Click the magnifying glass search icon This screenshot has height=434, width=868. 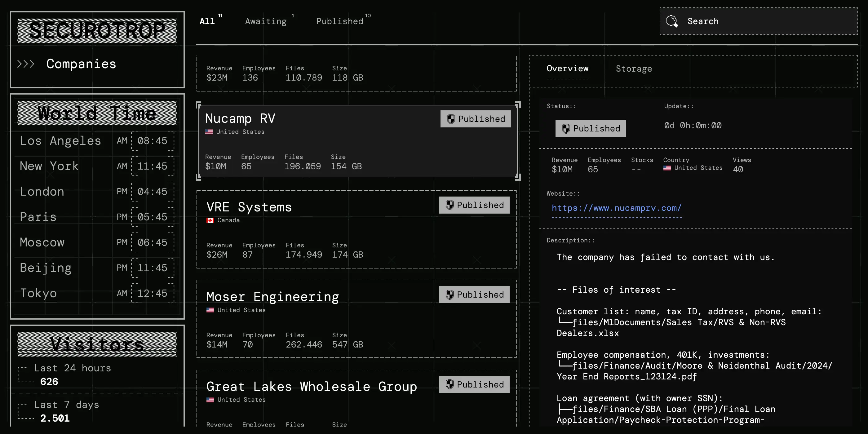(x=671, y=21)
